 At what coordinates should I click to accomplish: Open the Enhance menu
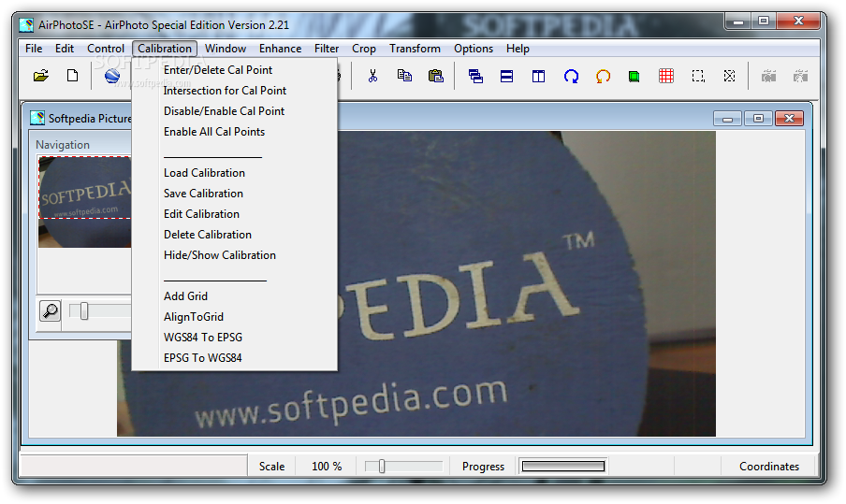280,49
